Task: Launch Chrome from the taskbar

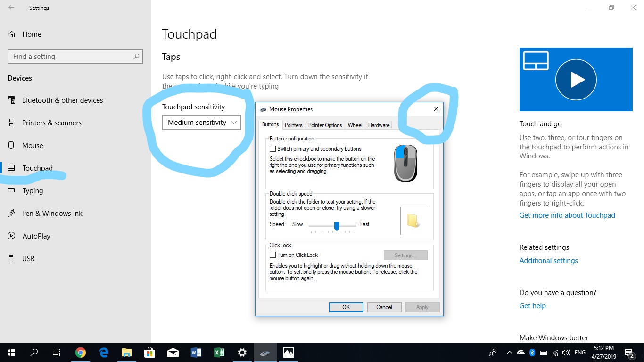Action: click(81, 352)
